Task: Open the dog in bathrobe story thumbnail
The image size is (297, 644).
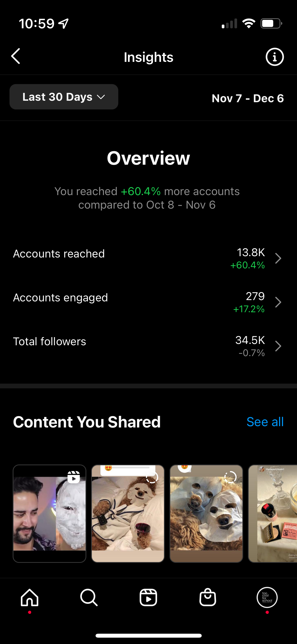Action: [128, 513]
